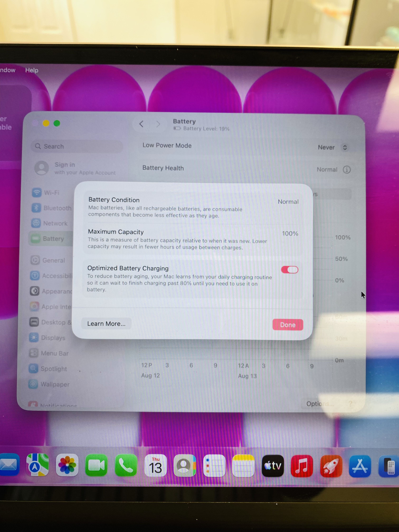Select Appearance in the sidebar

pyautogui.click(x=51, y=291)
